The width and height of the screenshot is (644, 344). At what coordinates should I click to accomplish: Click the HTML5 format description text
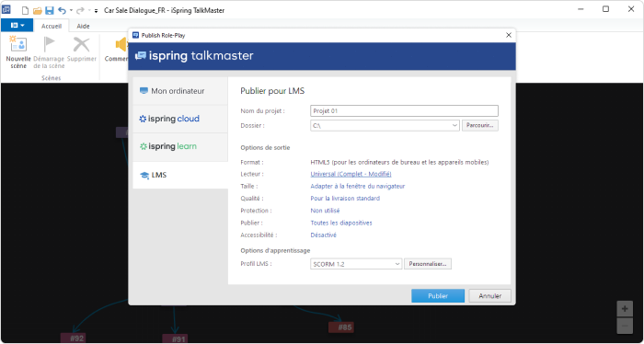(x=399, y=162)
